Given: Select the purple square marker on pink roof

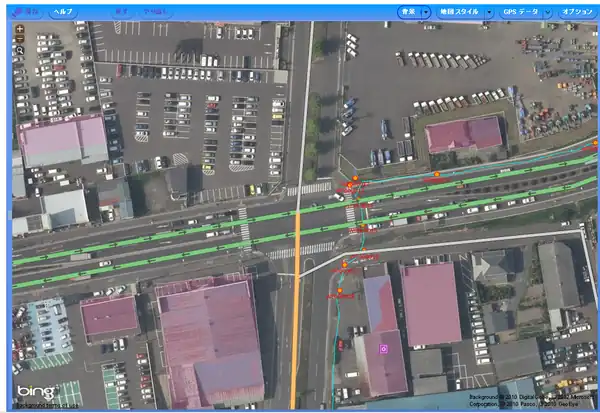Looking at the screenshot, I should [383, 348].
